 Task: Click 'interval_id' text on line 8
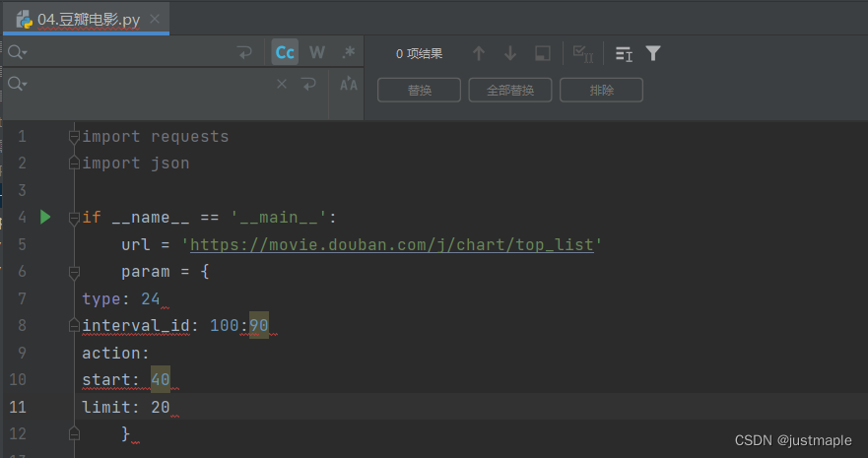pyautogui.click(x=136, y=325)
